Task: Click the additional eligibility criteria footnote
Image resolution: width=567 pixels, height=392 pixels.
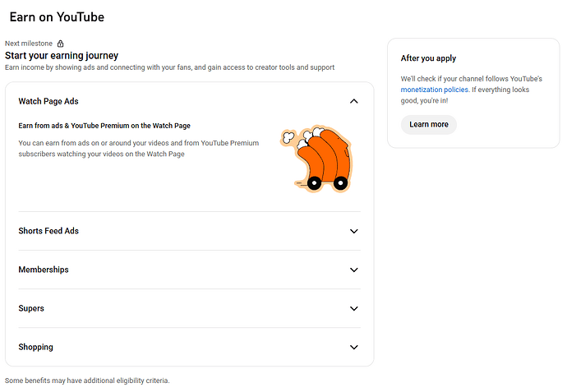Action: (87, 380)
